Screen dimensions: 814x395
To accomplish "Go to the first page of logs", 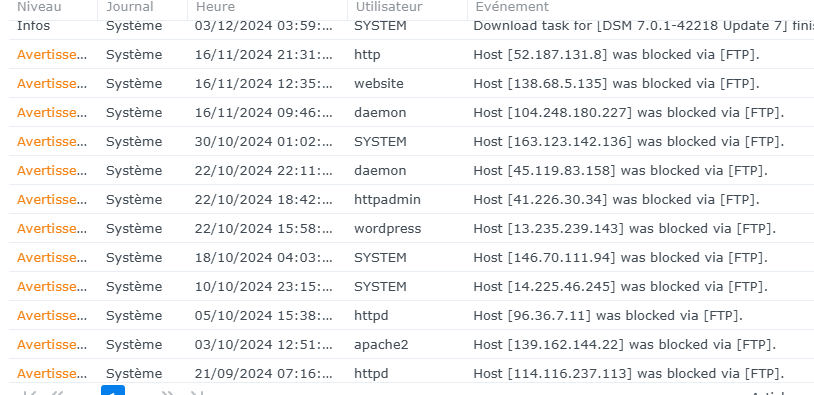I will (x=30, y=393).
